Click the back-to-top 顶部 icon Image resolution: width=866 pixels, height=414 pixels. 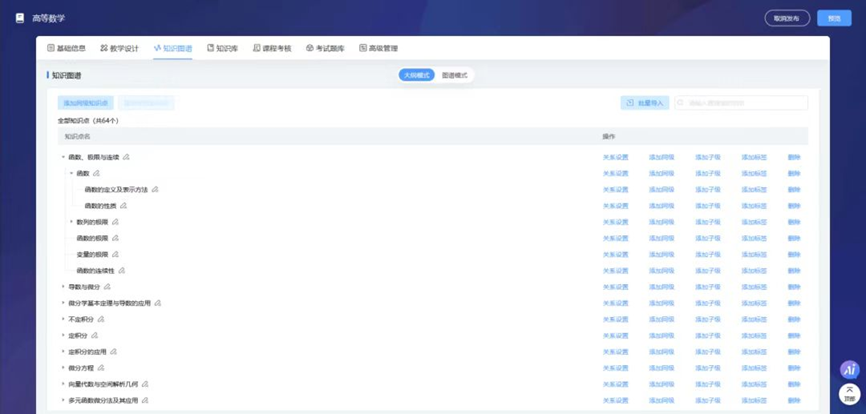(850, 394)
